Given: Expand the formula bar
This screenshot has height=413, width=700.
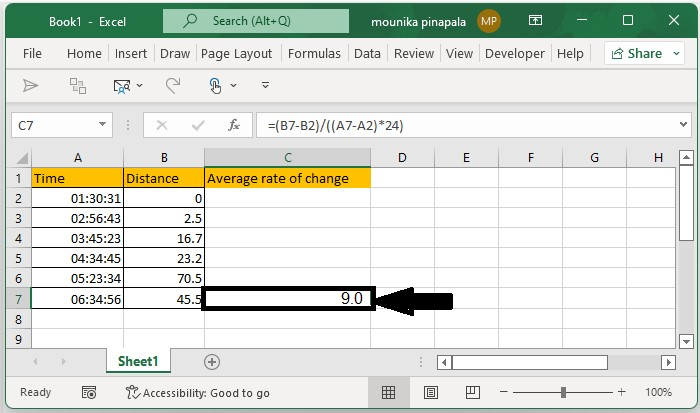Looking at the screenshot, I should coord(684,126).
